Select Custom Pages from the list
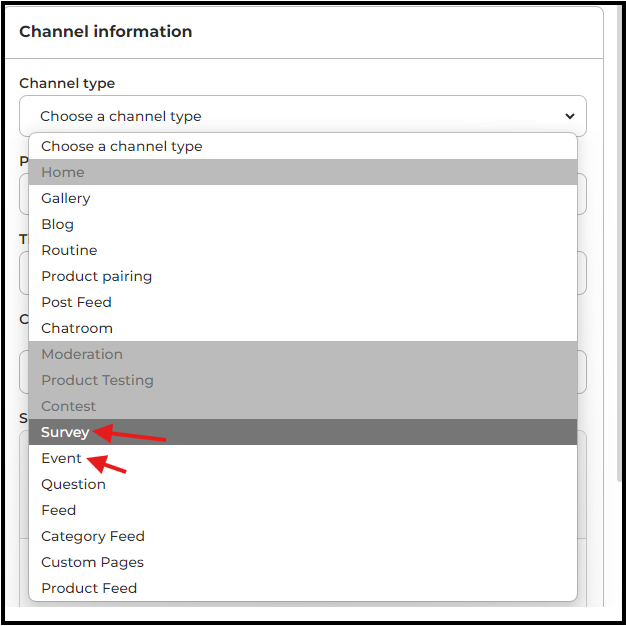The width and height of the screenshot is (626, 626). point(303,562)
